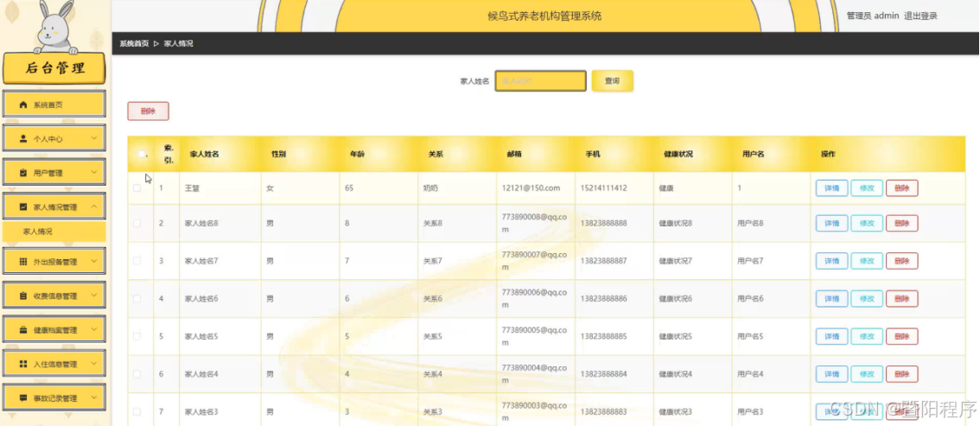
Task: Click 修改 for 家人姓名5 row
Action: (867, 336)
